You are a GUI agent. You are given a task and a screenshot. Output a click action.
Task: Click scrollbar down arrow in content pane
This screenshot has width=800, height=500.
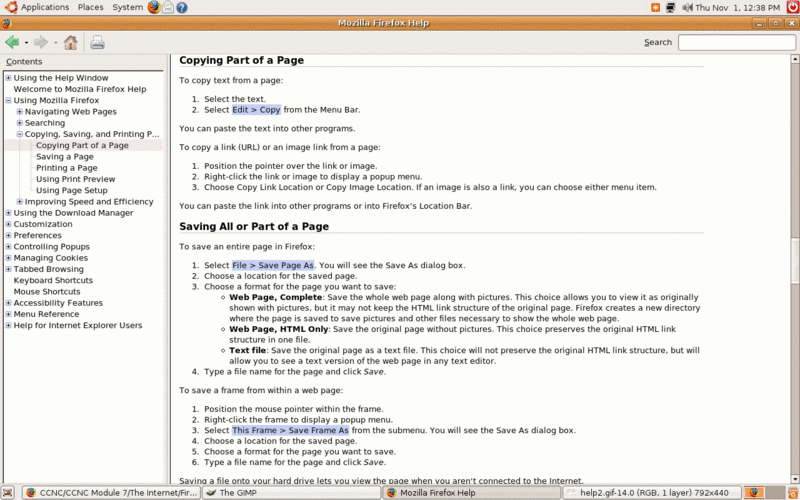pyautogui.click(x=795, y=479)
